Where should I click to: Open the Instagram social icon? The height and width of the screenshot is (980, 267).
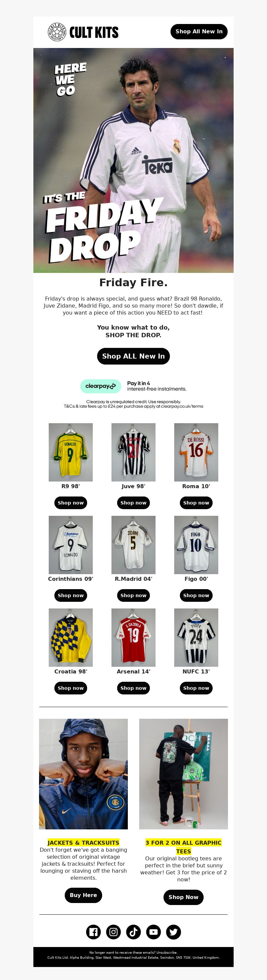(x=113, y=932)
